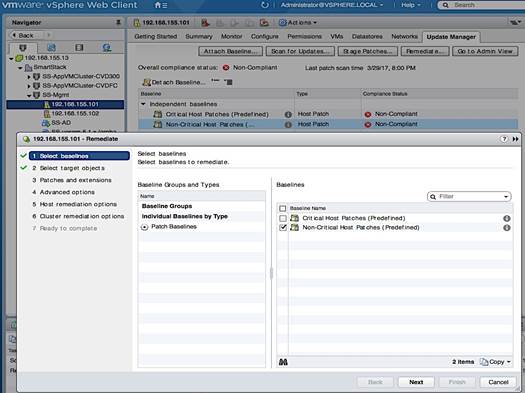Switch to the Monitor tab
Screen dimensions: 525x393
point(231,36)
